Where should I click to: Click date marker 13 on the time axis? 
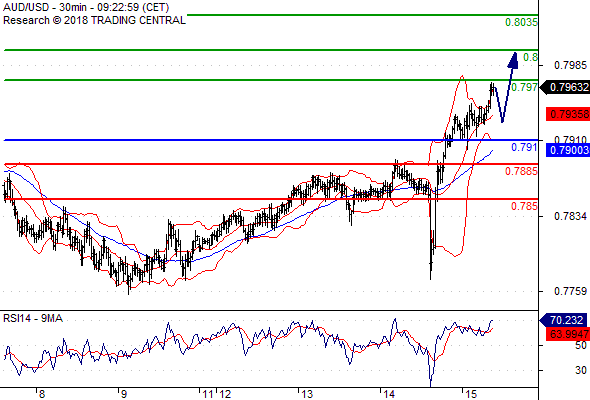(307, 394)
